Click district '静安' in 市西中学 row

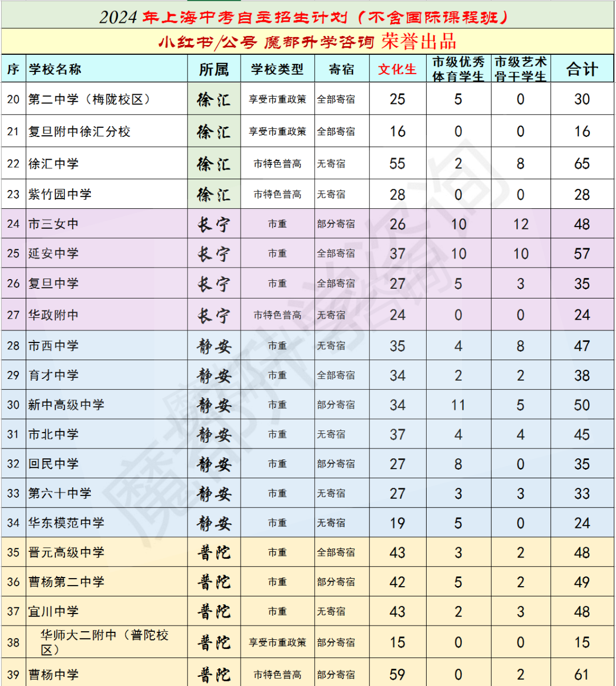pyautogui.click(x=214, y=346)
